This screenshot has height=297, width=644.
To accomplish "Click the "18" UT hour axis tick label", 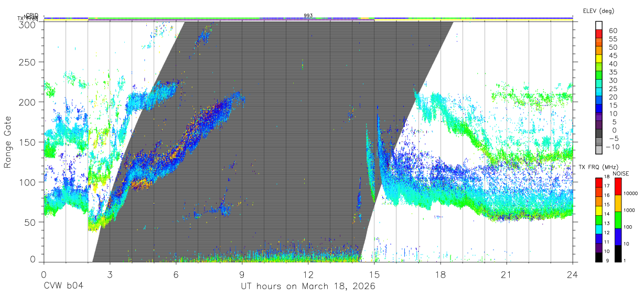I will (440, 274).
